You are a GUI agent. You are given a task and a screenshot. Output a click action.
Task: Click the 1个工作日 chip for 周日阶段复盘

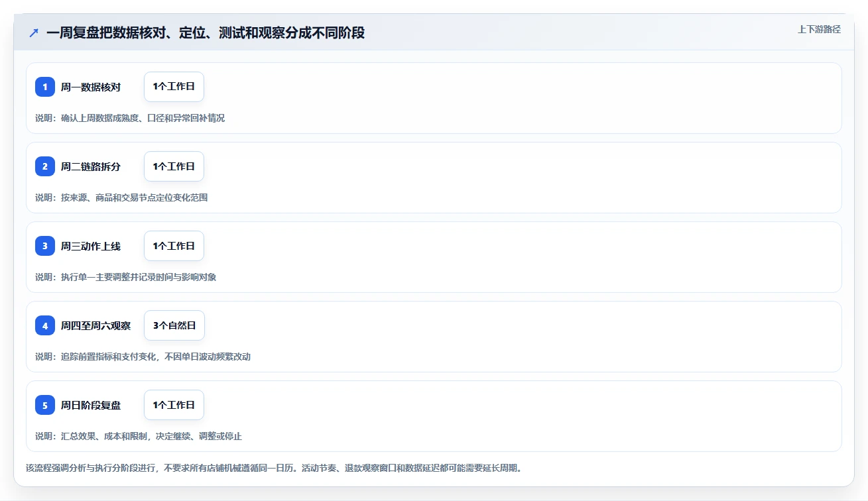tap(174, 405)
